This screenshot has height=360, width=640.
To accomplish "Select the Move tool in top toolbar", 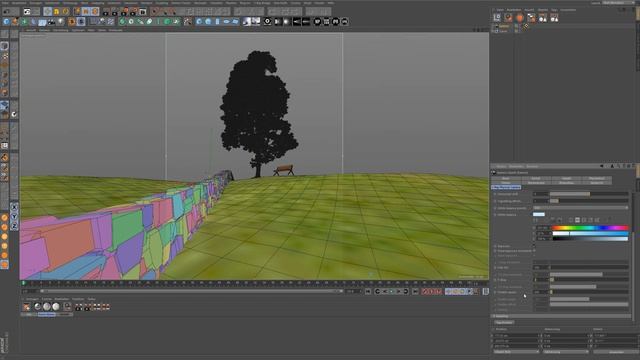I will 48,12.
